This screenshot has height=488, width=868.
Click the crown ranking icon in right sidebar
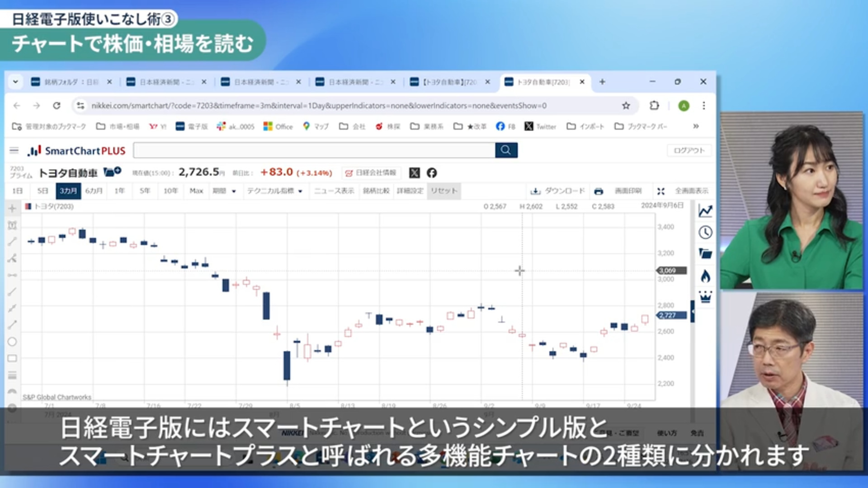(705, 297)
